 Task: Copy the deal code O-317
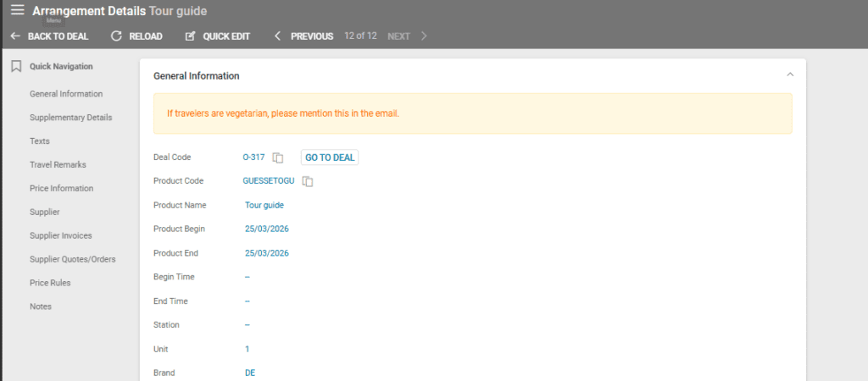click(x=278, y=157)
